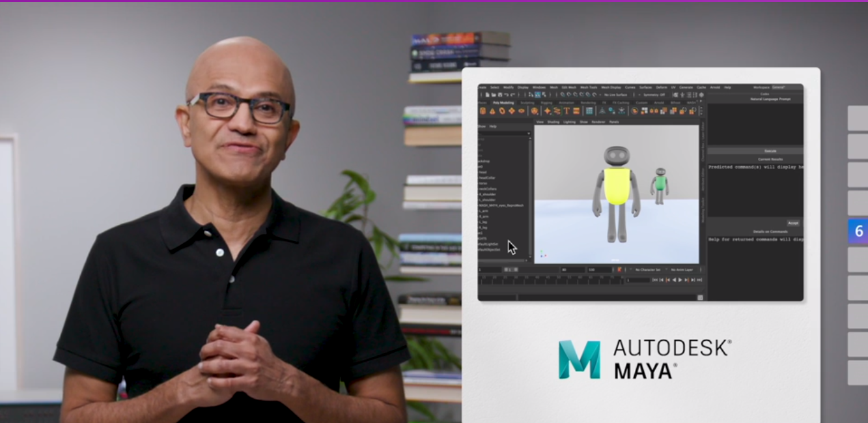868x423 pixels.
Task: Select defaultLightSet in the Outliner
Action: pyautogui.click(x=488, y=244)
